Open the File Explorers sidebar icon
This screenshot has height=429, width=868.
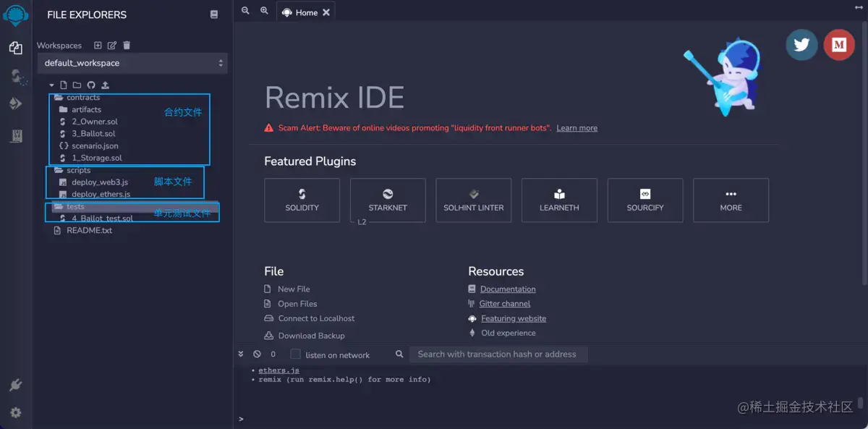point(15,48)
